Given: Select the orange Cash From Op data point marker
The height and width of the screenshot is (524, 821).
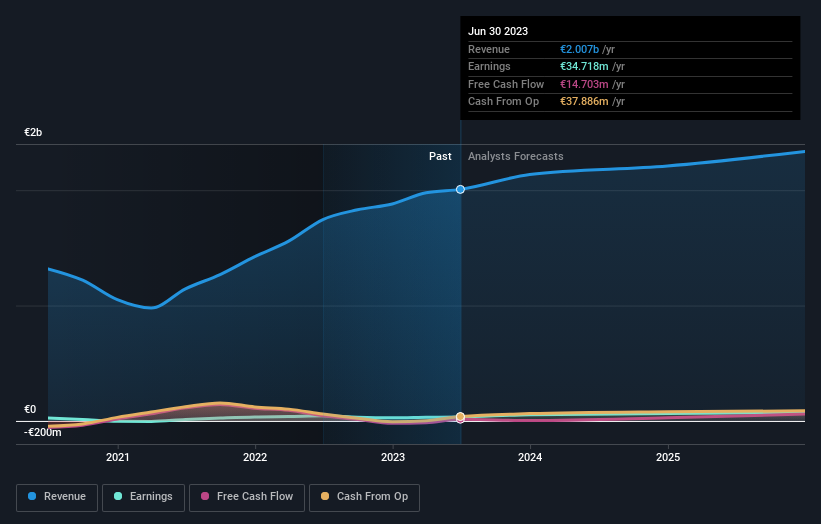Looking at the screenshot, I should [460, 417].
